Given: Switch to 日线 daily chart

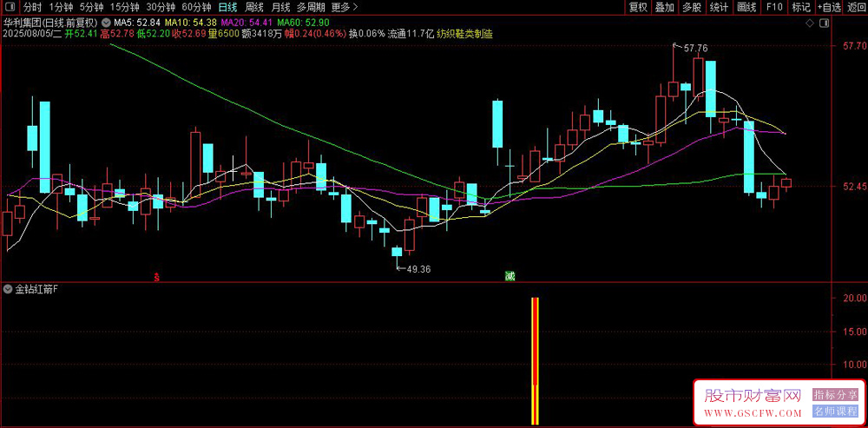Looking at the screenshot, I should coord(227,7).
